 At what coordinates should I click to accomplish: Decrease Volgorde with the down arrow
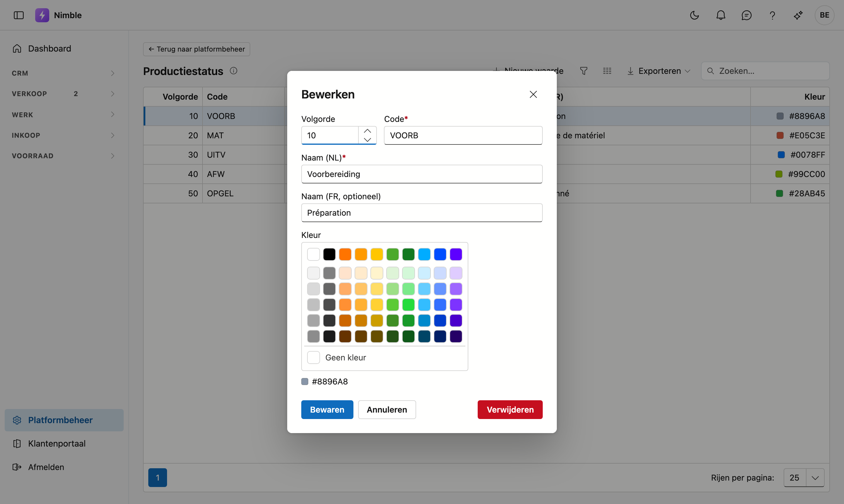point(367,139)
